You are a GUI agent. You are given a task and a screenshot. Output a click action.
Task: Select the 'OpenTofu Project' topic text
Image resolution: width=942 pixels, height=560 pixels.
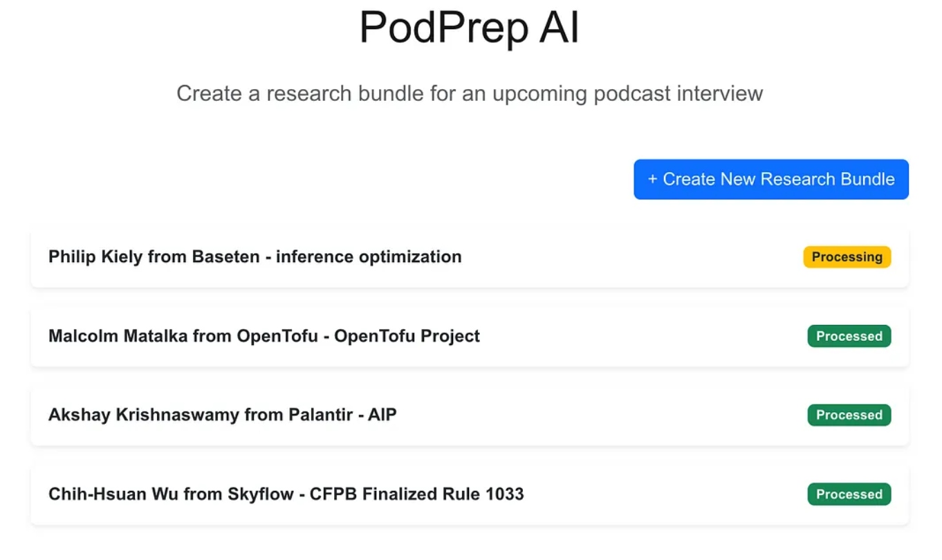point(407,336)
